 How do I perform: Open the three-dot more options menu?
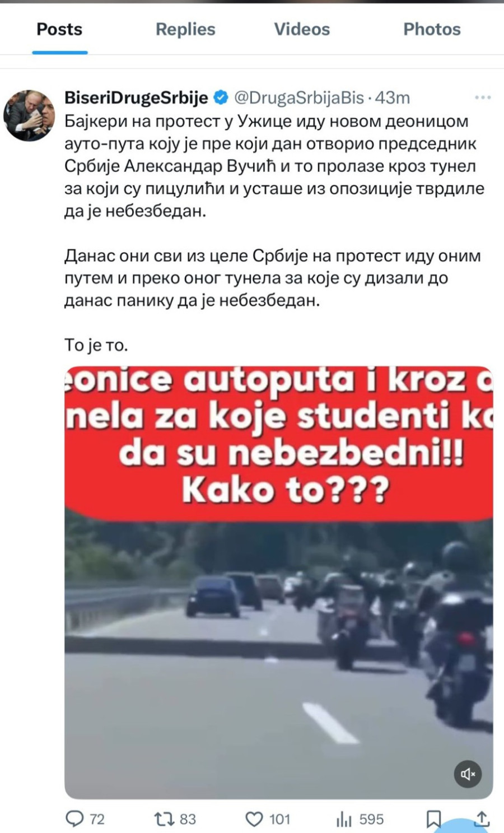pyautogui.click(x=483, y=97)
